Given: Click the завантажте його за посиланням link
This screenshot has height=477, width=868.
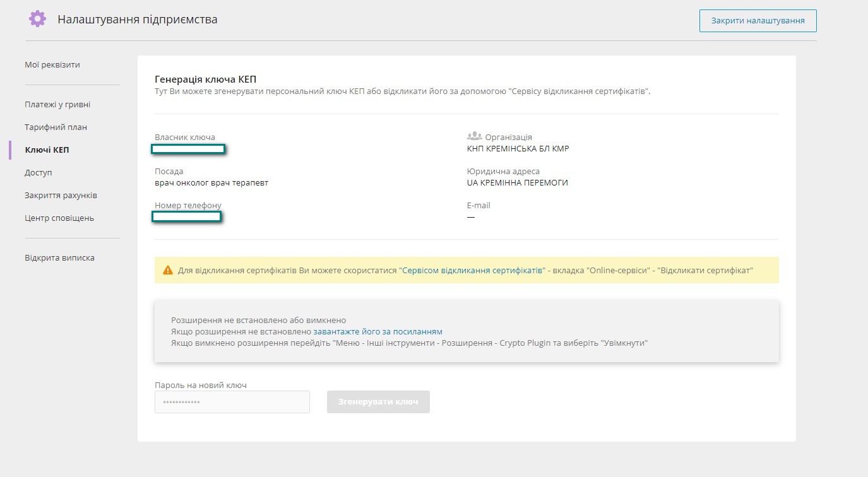Looking at the screenshot, I should [x=378, y=331].
